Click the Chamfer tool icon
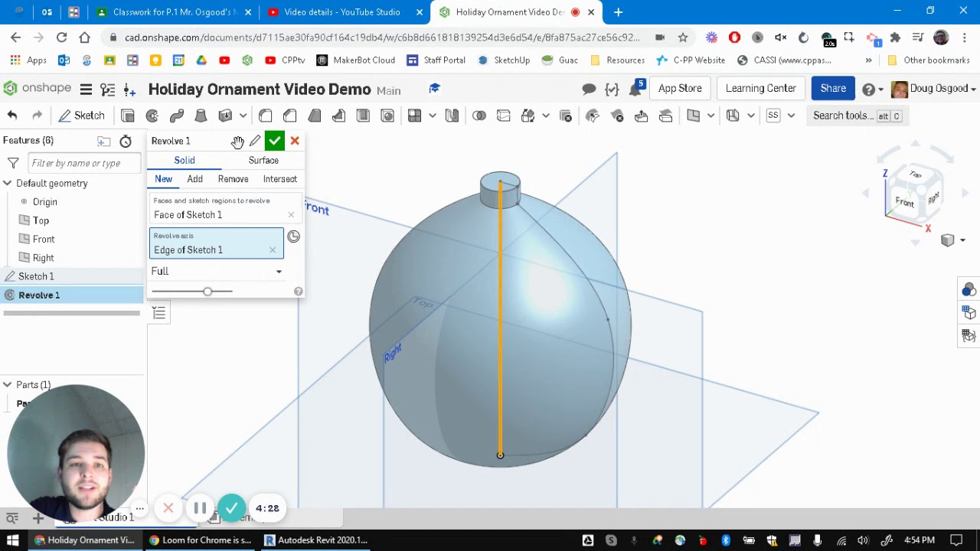The width and height of the screenshot is (980, 551). pos(289,116)
